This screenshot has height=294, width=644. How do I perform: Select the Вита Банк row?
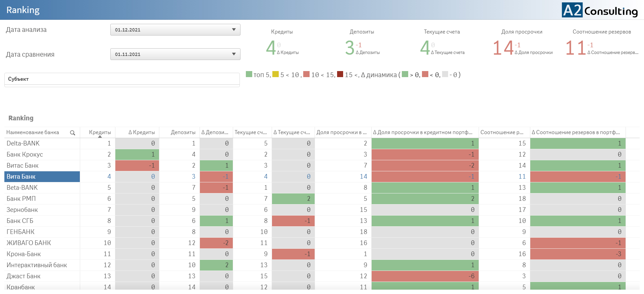pyautogui.click(x=21, y=177)
